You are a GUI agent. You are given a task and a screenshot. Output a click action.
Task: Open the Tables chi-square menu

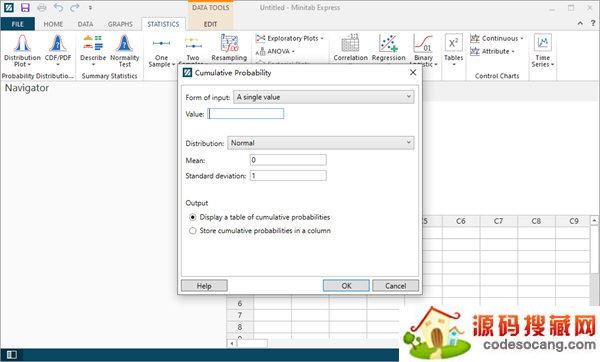pyautogui.click(x=453, y=50)
